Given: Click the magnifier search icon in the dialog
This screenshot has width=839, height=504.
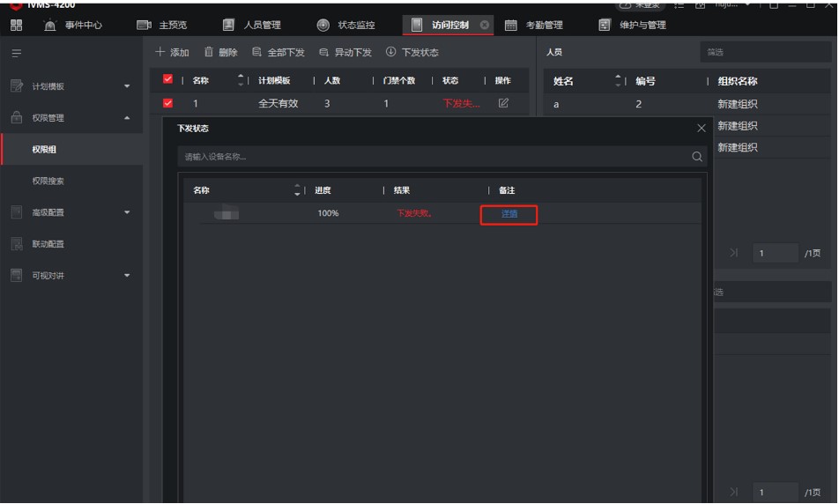Looking at the screenshot, I should [696, 157].
